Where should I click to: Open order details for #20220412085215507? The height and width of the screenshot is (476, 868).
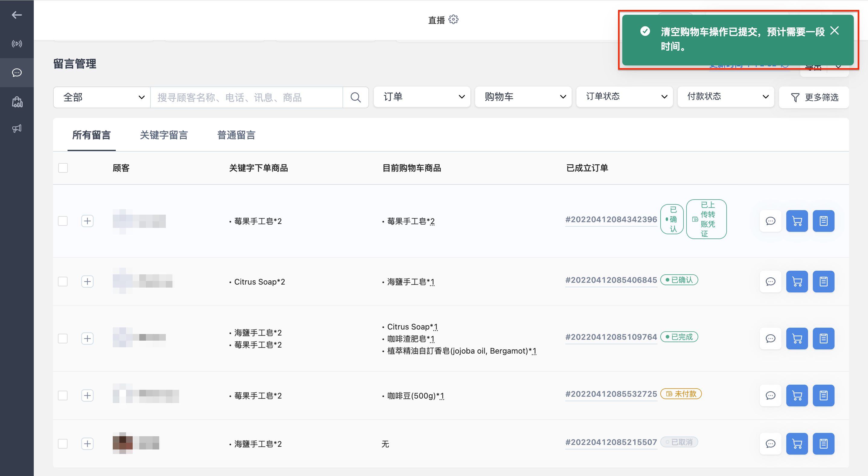[x=823, y=444]
